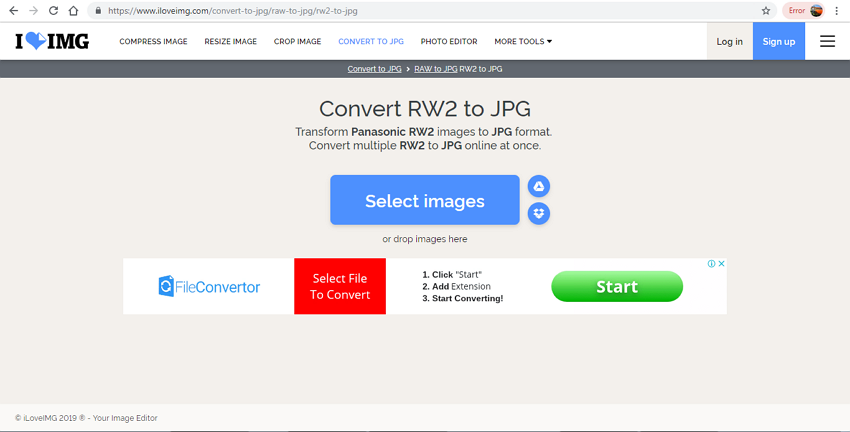Bookmark this page with star icon
The width and height of the screenshot is (850, 432).
766,10
